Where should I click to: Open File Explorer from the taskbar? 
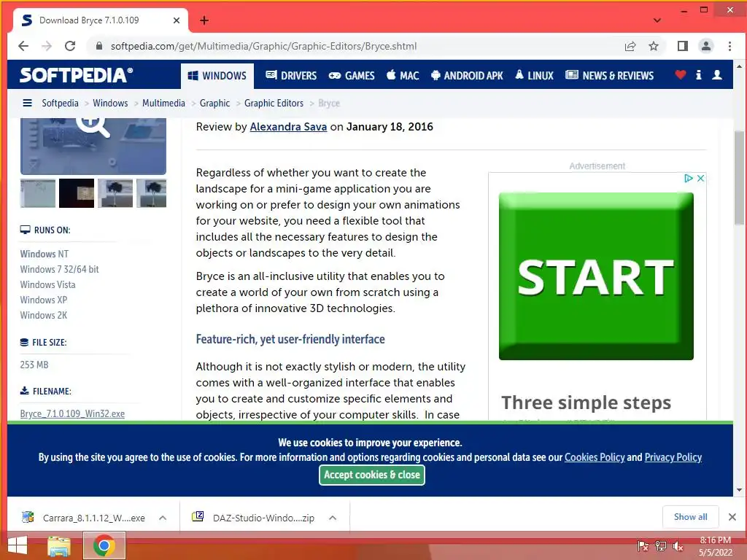(59, 546)
